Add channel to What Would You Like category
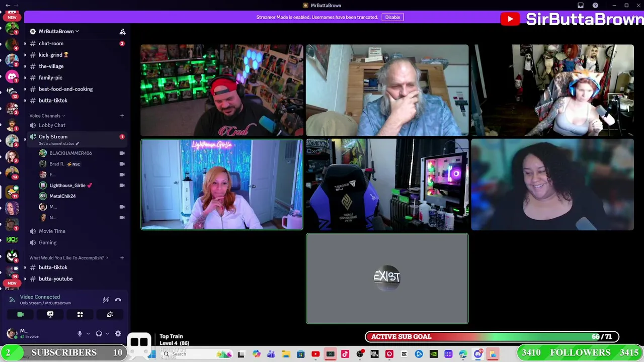Image resolution: width=644 pixels, height=362 pixels. point(122,258)
